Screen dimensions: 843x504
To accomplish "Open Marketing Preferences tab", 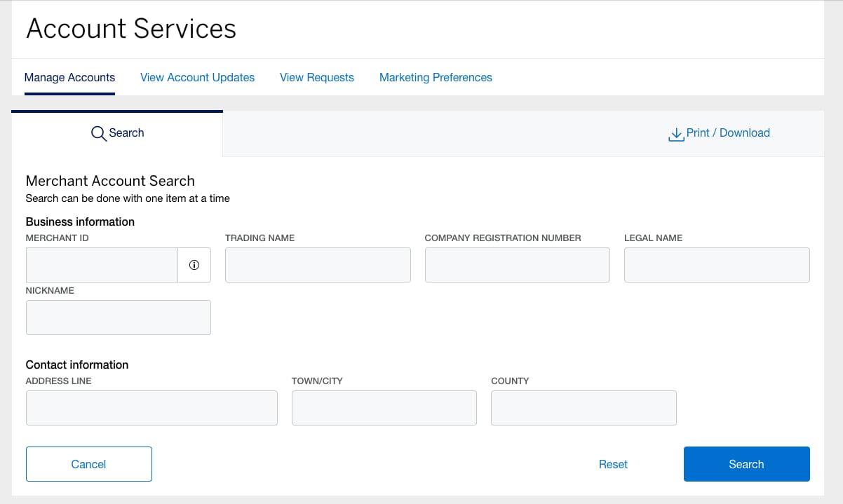I will pyautogui.click(x=436, y=78).
